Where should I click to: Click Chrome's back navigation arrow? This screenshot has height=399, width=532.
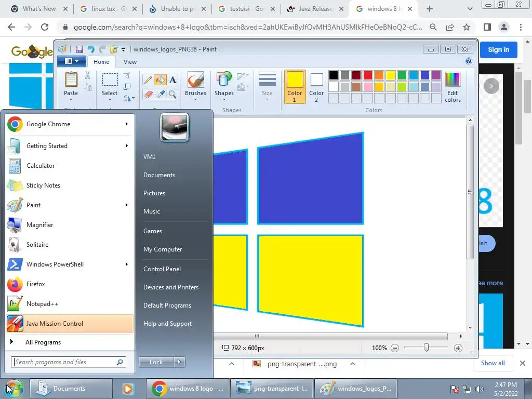(11, 27)
